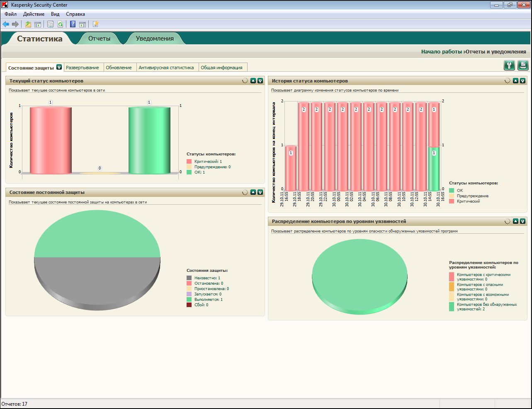Image resolution: width=532 pixels, height=409 pixels.
Task: Click the large green printer button
Action: pos(522,65)
